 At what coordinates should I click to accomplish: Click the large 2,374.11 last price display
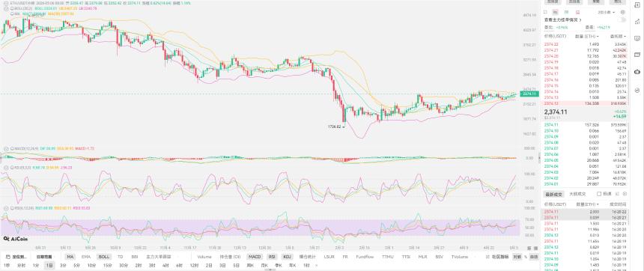coord(556,112)
